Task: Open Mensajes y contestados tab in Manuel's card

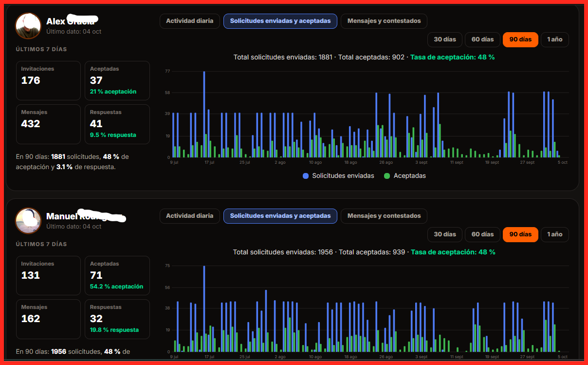Action: point(384,216)
